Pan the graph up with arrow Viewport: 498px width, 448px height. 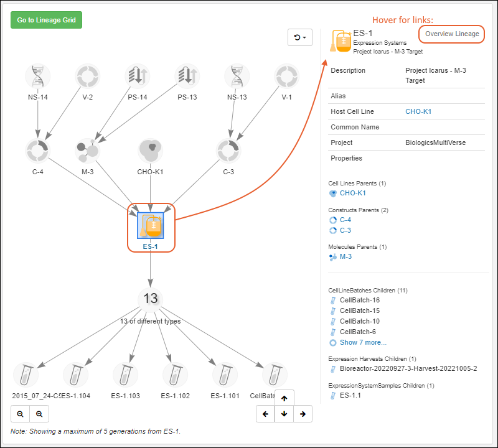(x=284, y=398)
